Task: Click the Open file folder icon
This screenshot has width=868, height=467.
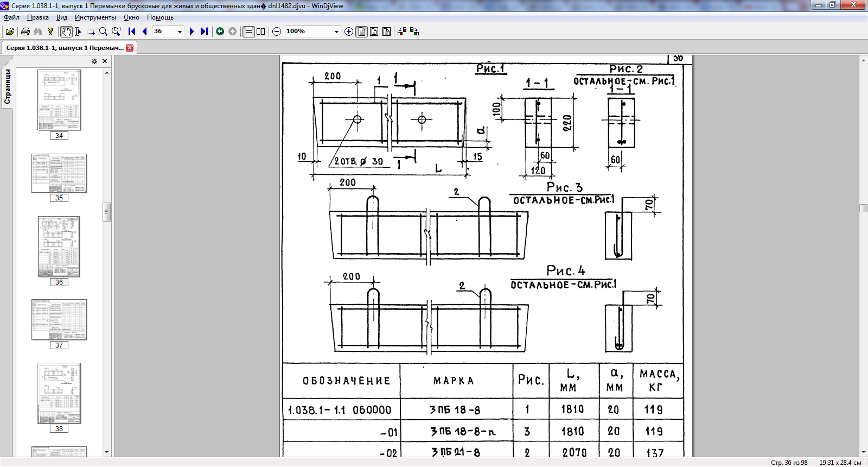Action: 10,31
